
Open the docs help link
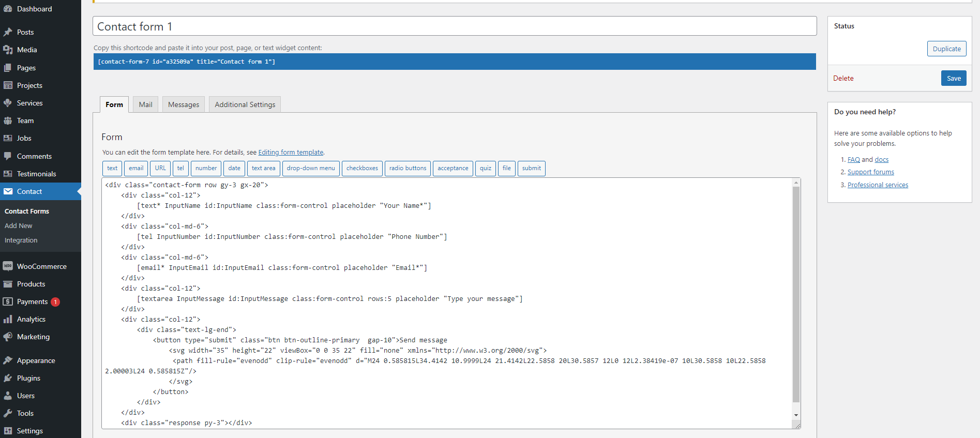click(882, 160)
